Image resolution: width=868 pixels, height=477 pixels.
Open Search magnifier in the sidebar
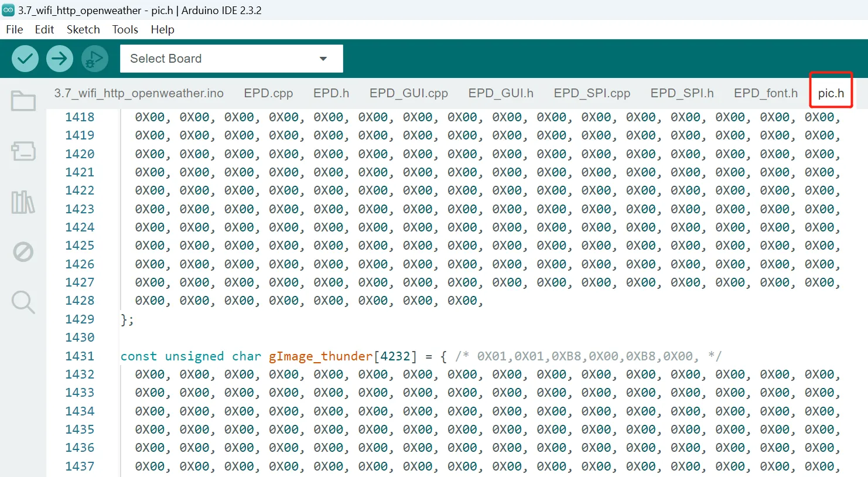[x=23, y=302]
